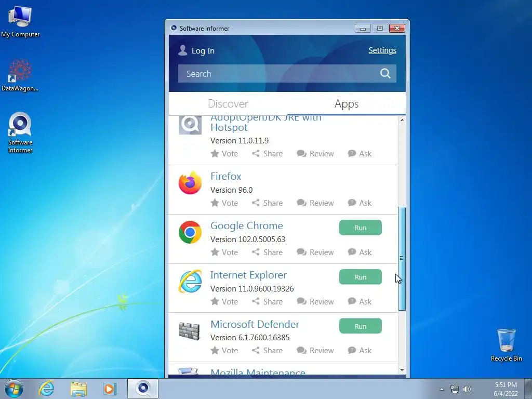Click the Internet Explorer app icon in list

point(190,281)
